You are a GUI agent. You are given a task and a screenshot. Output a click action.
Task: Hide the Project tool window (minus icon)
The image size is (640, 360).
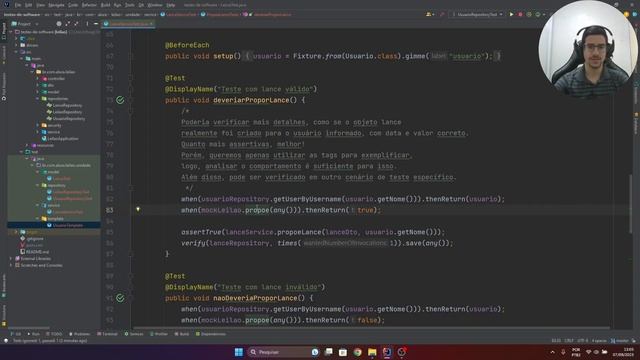click(x=96, y=24)
